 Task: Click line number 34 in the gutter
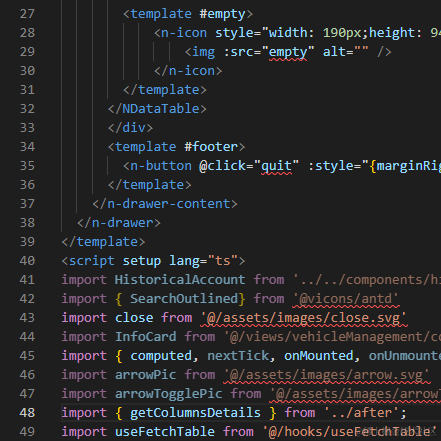pos(27,147)
